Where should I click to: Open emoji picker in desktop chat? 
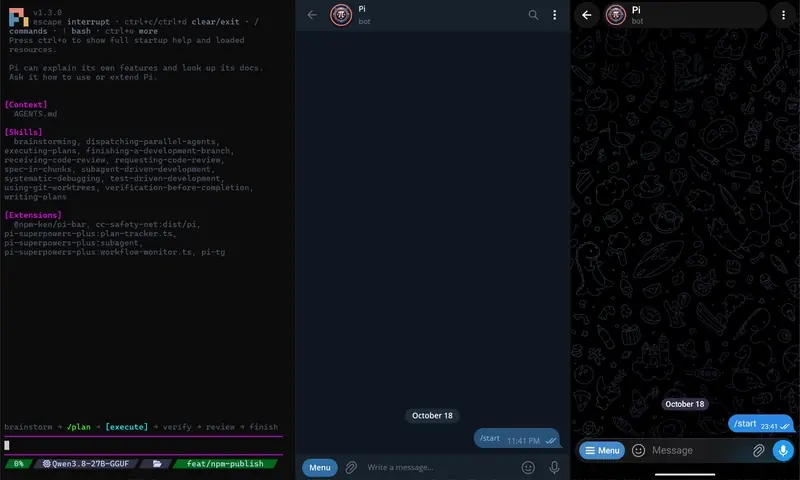tap(528, 467)
